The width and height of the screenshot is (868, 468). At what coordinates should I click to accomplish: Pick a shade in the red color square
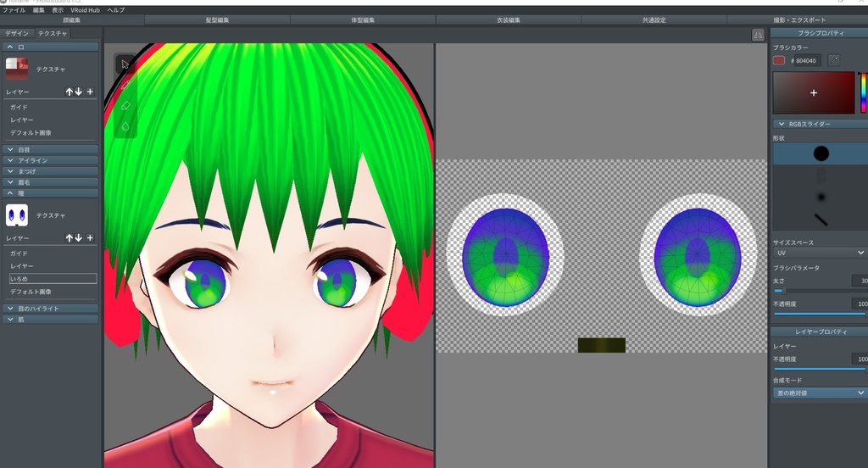[x=814, y=92]
